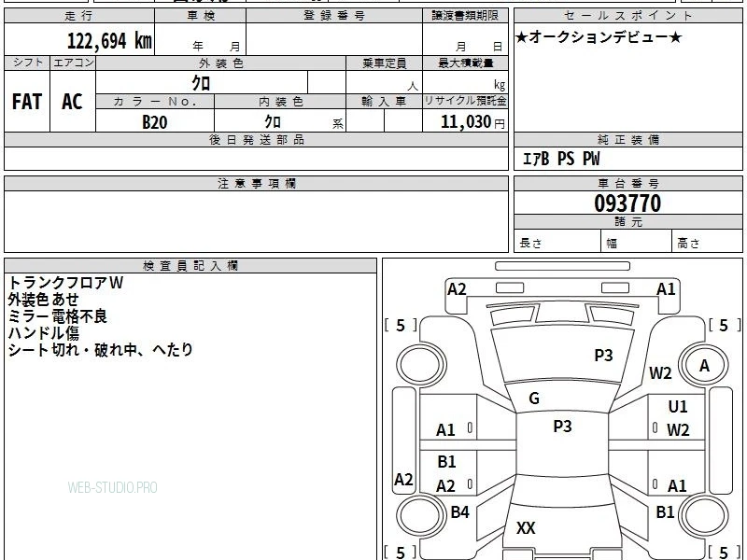Viewport: 747px width, 560px height.
Task: Select the カラーNo. header
Action: tap(155, 102)
